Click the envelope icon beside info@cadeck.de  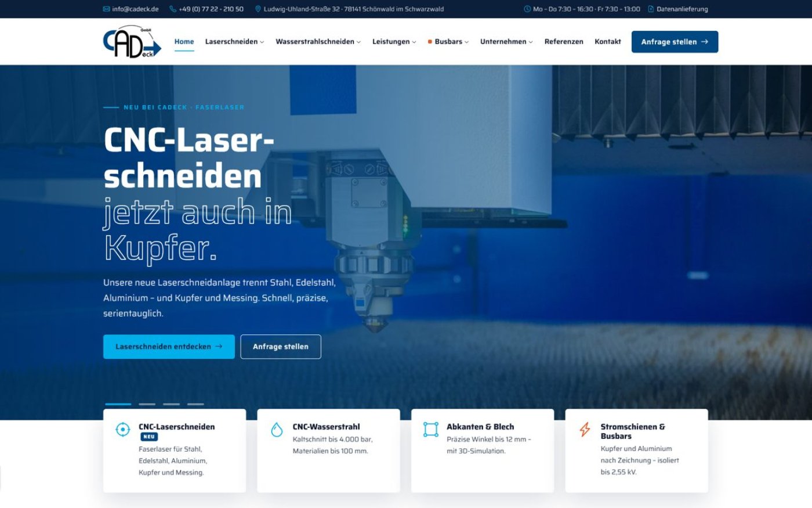coord(106,9)
